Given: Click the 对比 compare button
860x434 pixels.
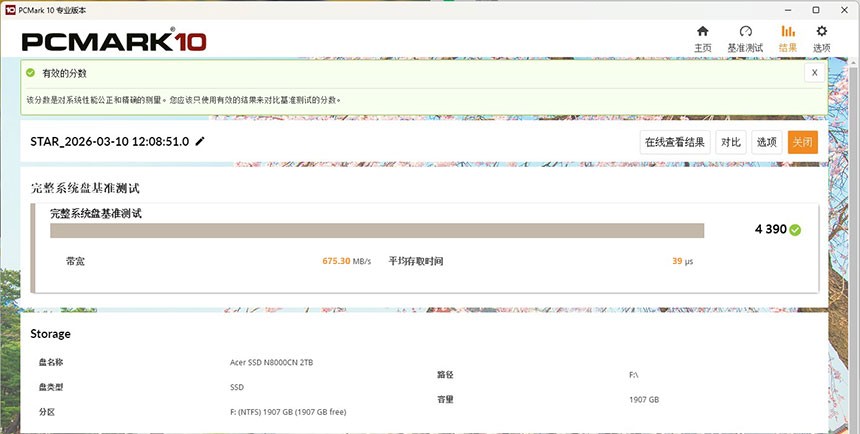Looking at the screenshot, I should [731, 142].
